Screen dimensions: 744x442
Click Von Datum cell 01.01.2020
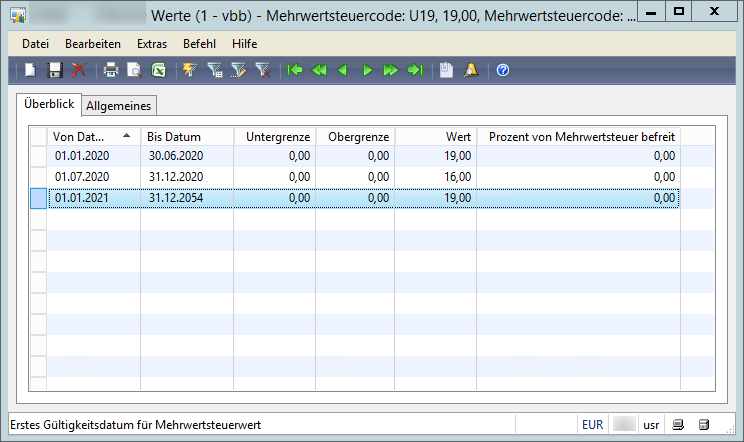point(93,156)
